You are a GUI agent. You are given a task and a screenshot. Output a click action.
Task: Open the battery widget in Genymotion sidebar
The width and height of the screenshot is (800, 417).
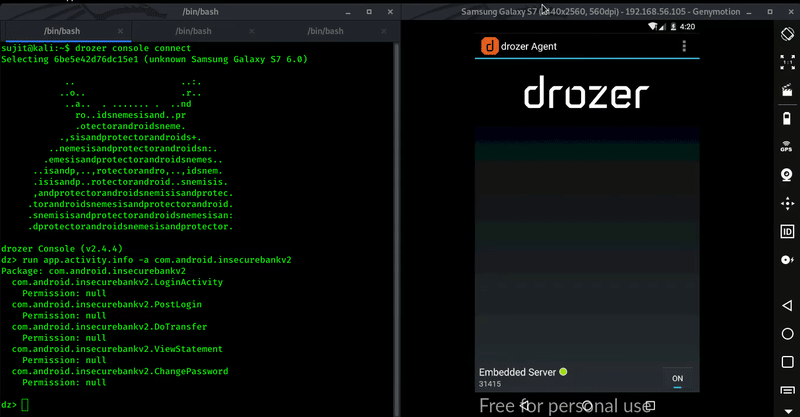tap(786, 119)
